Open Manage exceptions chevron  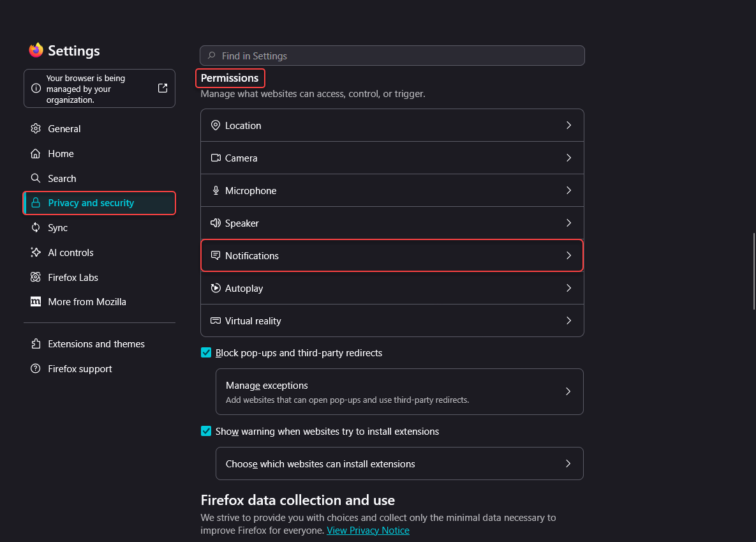coord(568,391)
